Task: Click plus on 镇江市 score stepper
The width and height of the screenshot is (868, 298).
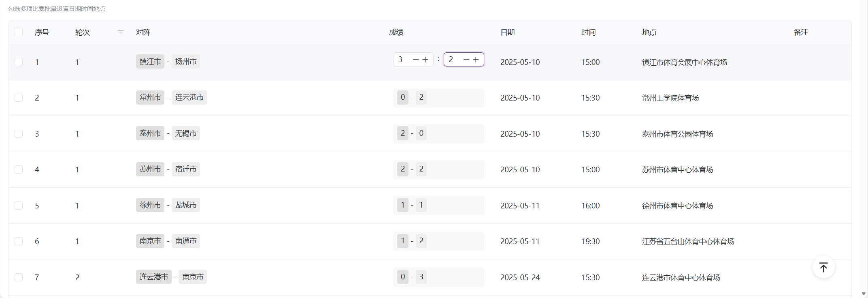Action: (x=425, y=60)
